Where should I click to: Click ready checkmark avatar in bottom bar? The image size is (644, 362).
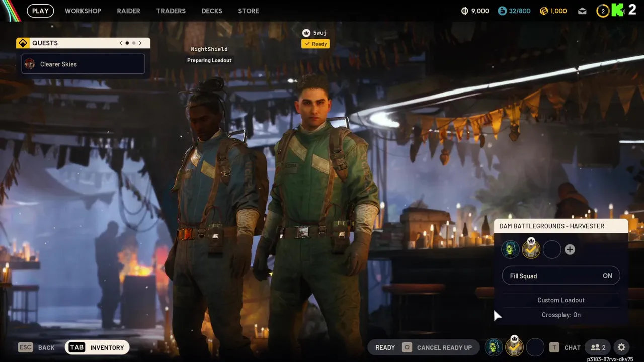514,347
